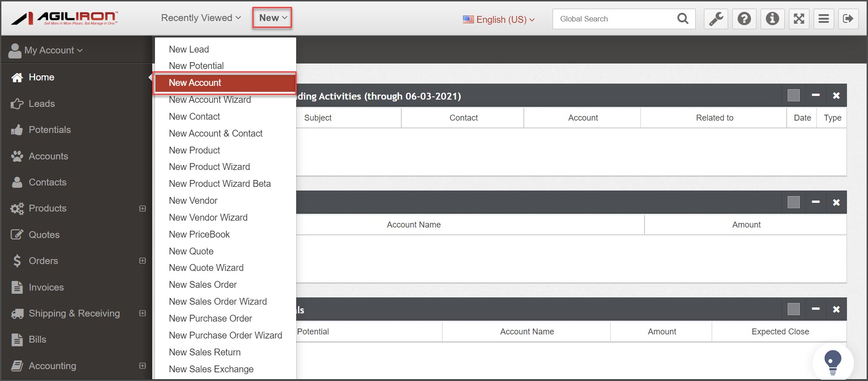The width and height of the screenshot is (868, 381).
Task: Click the logout exit icon
Action: coord(848,19)
